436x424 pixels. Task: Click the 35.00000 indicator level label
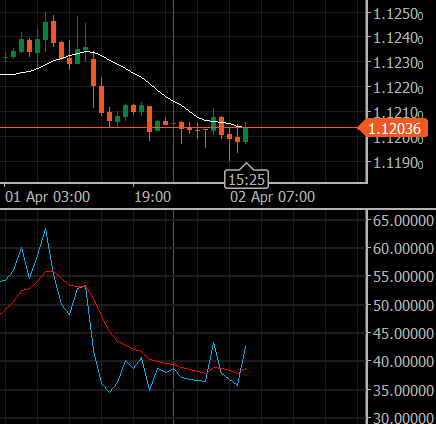(403, 390)
